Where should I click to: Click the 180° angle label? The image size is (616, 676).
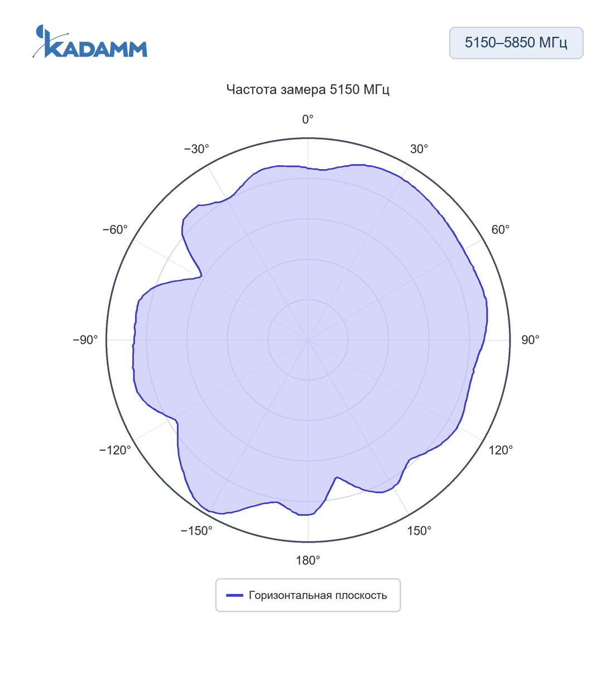pyautogui.click(x=308, y=560)
